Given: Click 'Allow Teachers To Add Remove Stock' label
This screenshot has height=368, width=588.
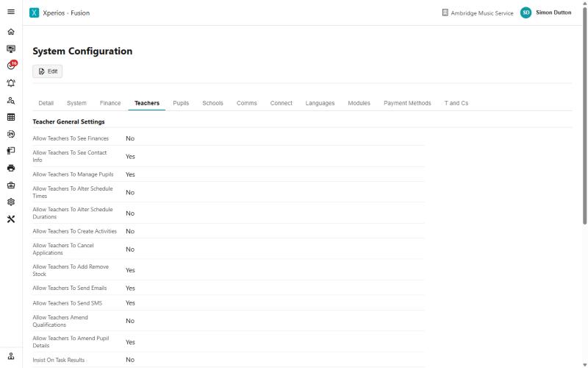Looking at the screenshot, I should (71, 270).
